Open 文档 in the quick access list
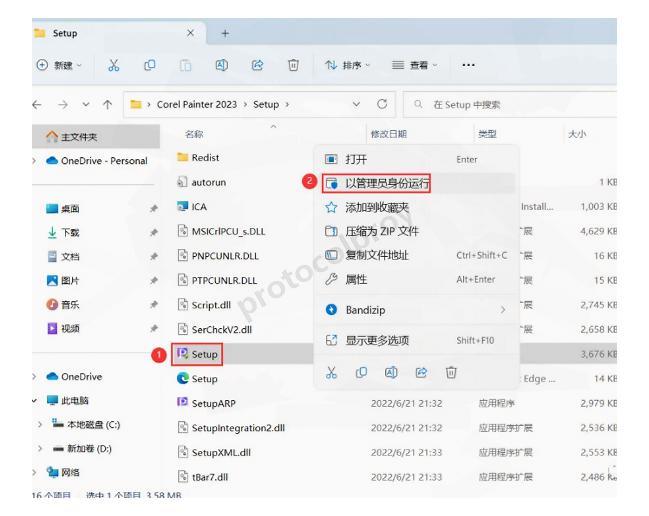 (x=62, y=257)
